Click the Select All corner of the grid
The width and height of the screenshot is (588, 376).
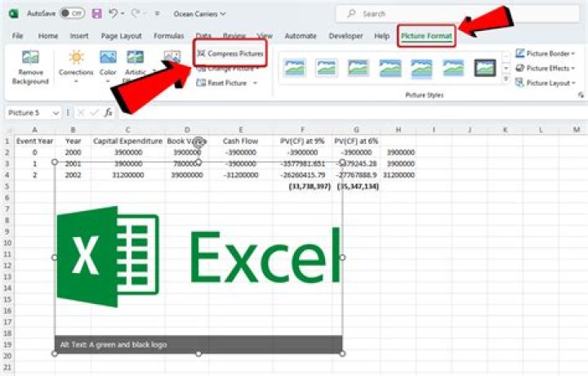[x=9, y=130]
